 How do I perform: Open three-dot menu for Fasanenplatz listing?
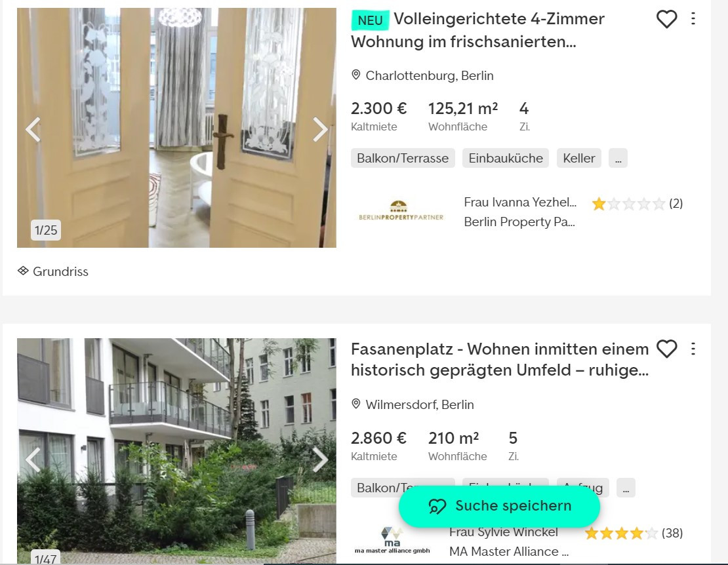(x=693, y=348)
